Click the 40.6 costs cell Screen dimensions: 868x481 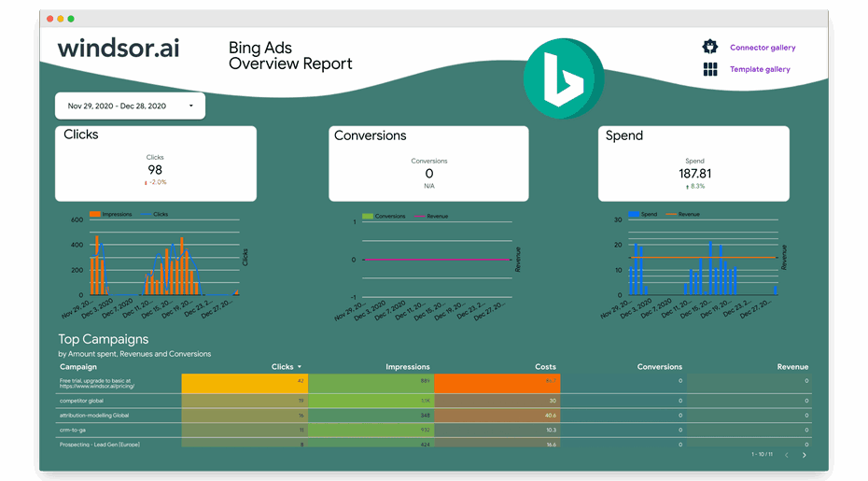(x=497, y=415)
